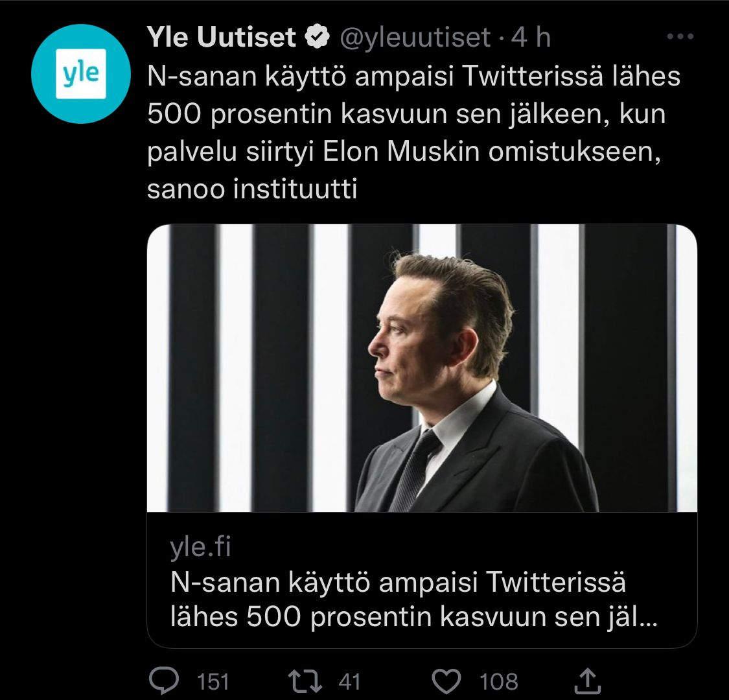Tap the 41 retweet count
This screenshot has width=729, height=700.
click(x=349, y=681)
